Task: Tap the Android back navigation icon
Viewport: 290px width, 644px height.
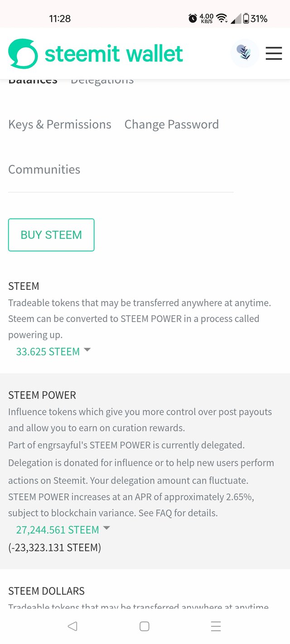Action: click(x=72, y=626)
